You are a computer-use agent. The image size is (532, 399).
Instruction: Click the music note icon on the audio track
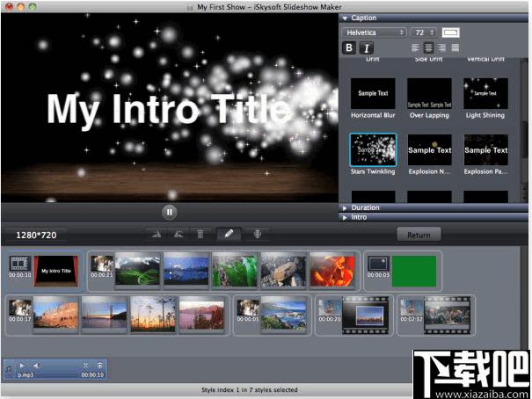pos(9,369)
